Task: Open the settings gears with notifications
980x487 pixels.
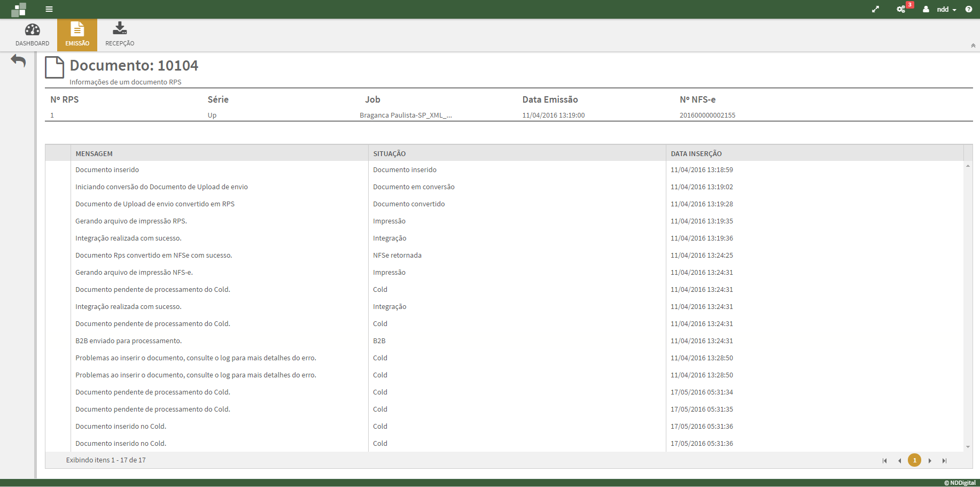Action: tap(901, 9)
